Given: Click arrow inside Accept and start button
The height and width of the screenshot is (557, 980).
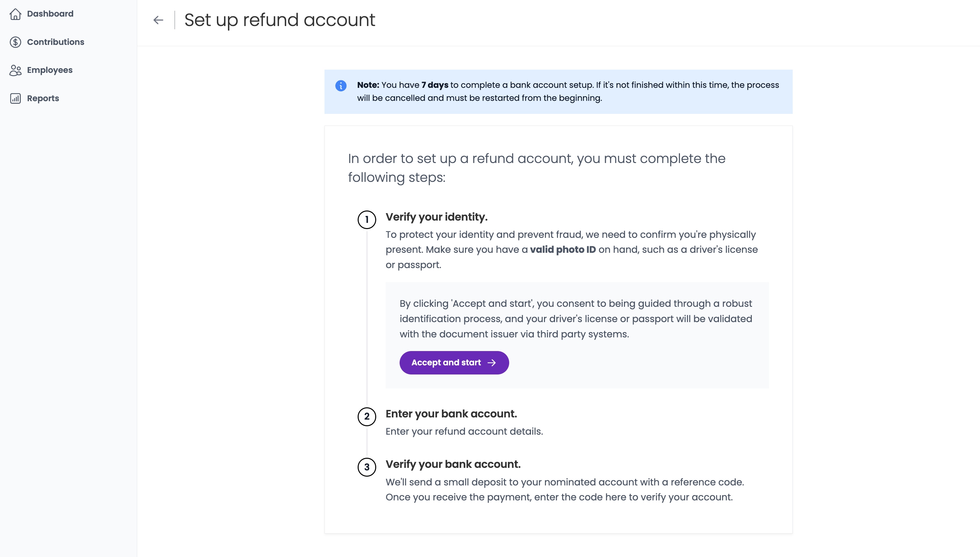Looking at the screenshot, I should [492, 363].
